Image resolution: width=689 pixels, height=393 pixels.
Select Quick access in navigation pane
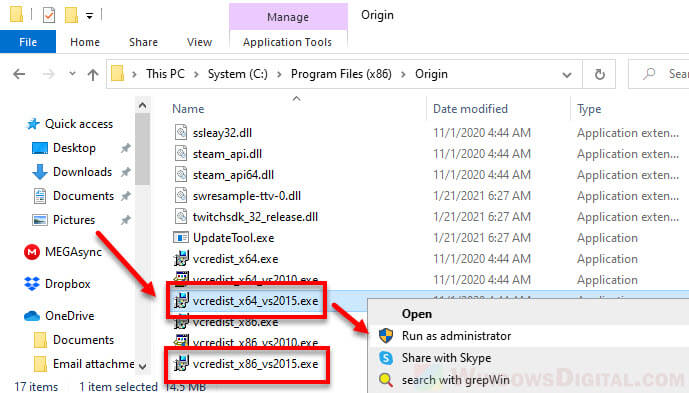click(x=79, y=124)
